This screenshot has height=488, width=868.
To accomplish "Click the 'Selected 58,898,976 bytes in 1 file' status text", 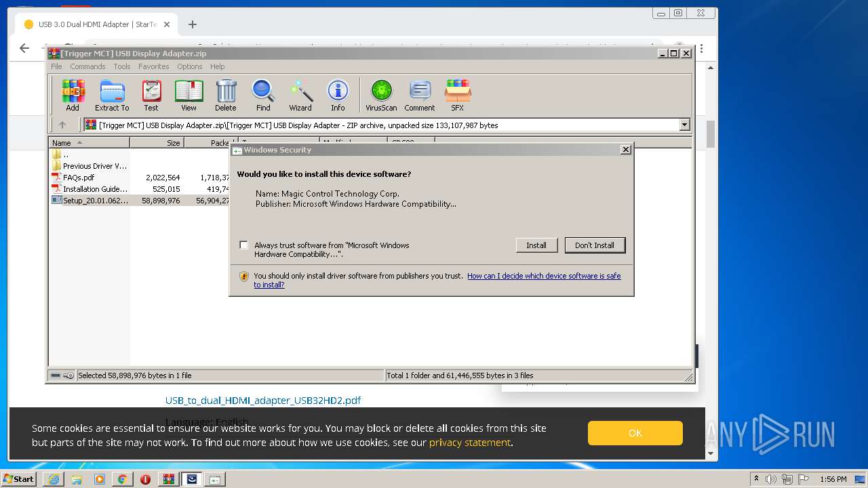I will pos(135,375).
